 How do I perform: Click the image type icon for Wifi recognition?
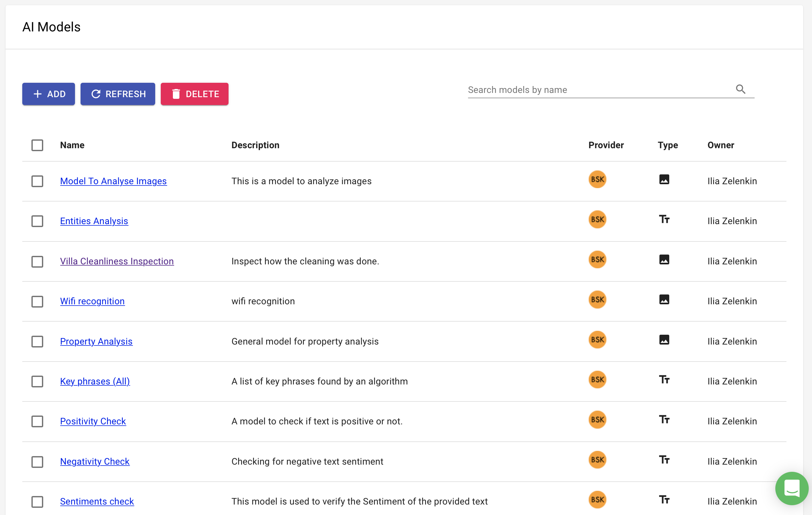tap(664, 300)
